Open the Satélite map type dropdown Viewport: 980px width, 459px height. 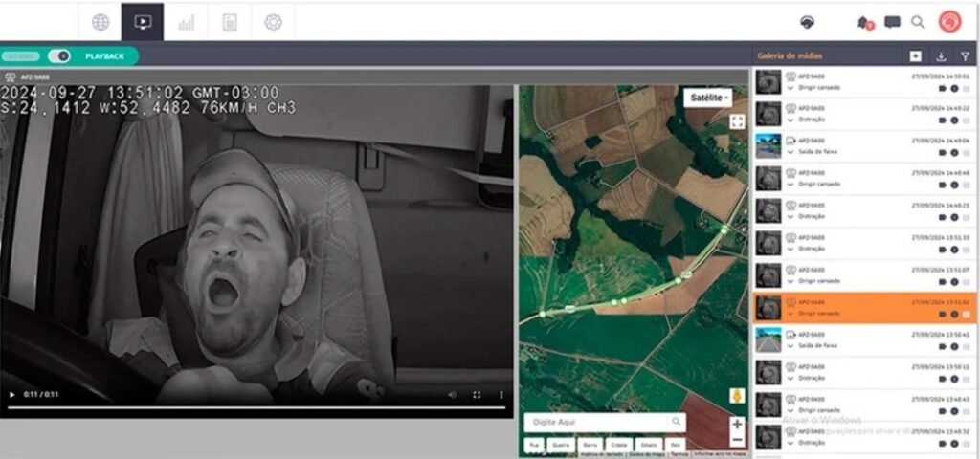[x=708, y=98]
